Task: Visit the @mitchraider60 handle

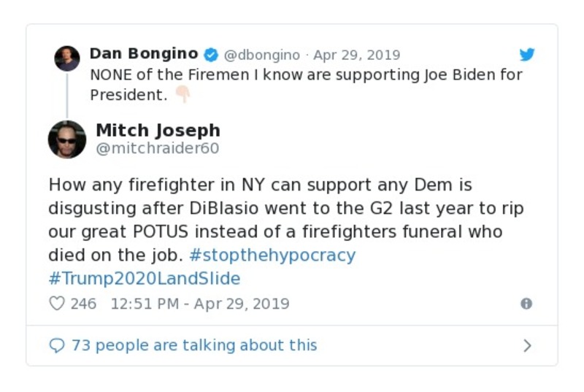Action: pos(158,148)
